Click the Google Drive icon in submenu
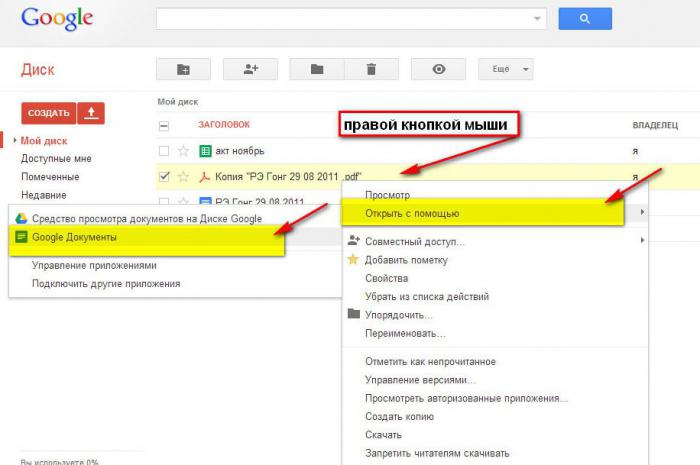The height and width of the screenshot is (465, 700). coord(21,219)
